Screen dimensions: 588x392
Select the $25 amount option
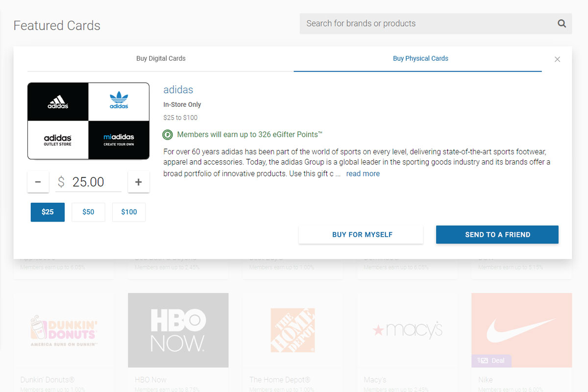click(x=48, y=212)
